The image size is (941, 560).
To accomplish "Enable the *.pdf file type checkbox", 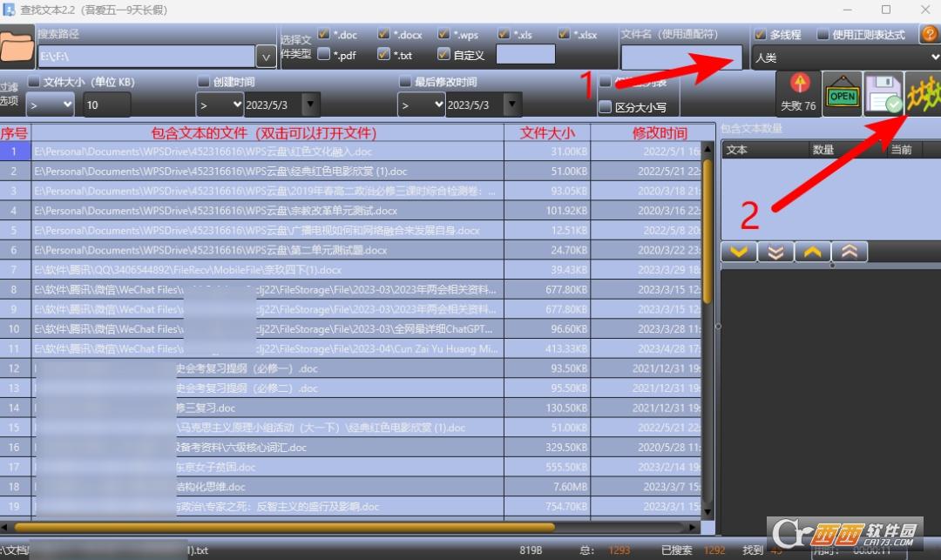I will point(324,54).
